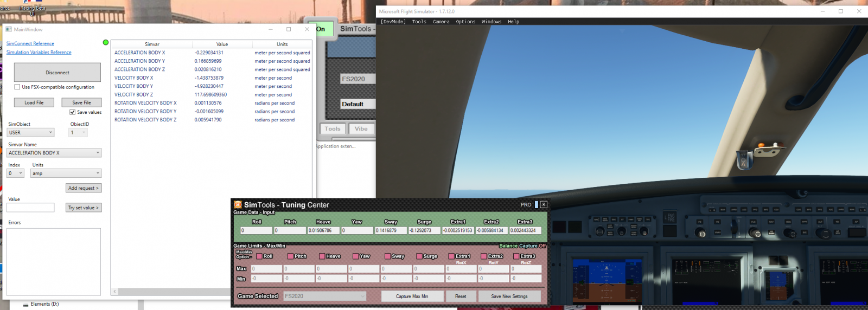868x310 pixels.
Task: Toggle the Surge Max/Min option checkbox
Action: coord(419,256)
